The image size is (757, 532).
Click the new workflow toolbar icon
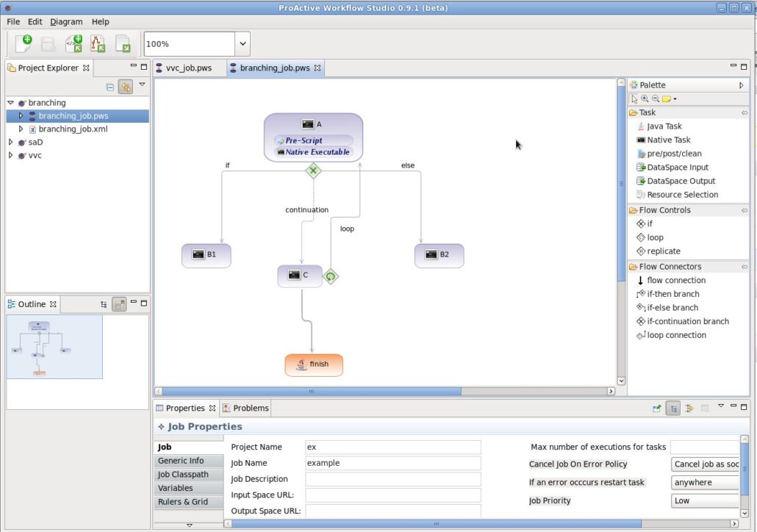[x=24, y=43]
